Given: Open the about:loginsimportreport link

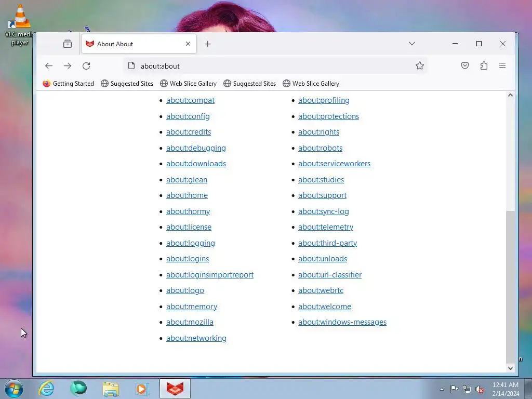Looking at the screenshot, I should click(210, 275).
